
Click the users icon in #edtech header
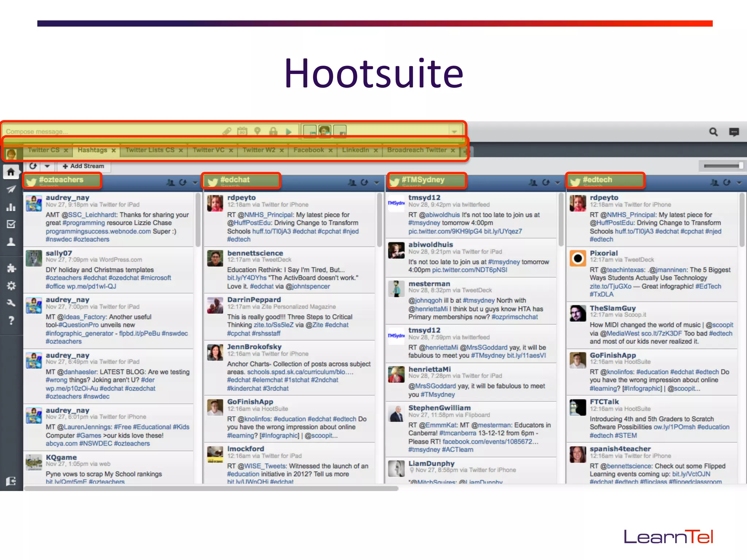pyautogui.click(x=714, y=182)
